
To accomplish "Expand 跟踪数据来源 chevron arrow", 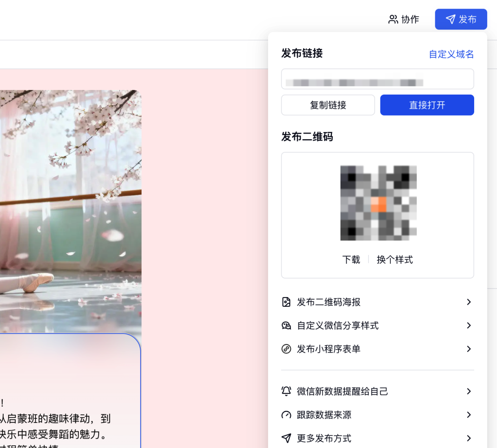I will click(x=469, y=415).
